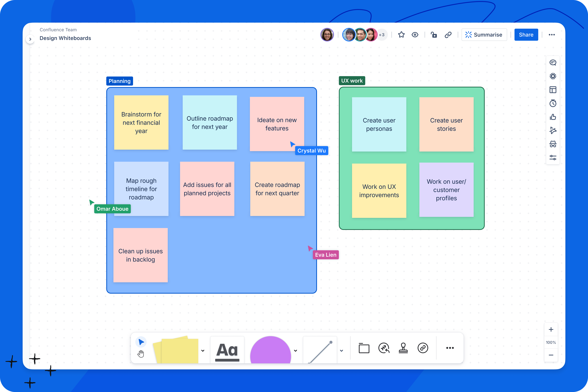Copy link using chain icon
Image resolution: width=588 pixels, height=392 pixels.
(448, 35)
